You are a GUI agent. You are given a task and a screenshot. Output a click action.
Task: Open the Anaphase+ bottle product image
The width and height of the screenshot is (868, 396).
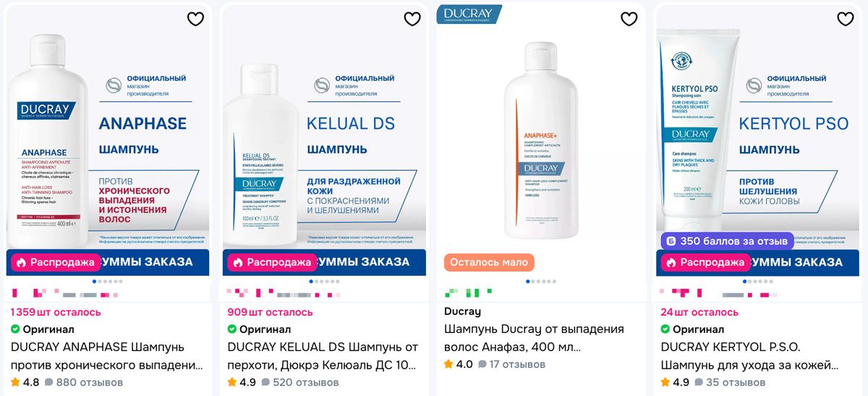[541, 140]
